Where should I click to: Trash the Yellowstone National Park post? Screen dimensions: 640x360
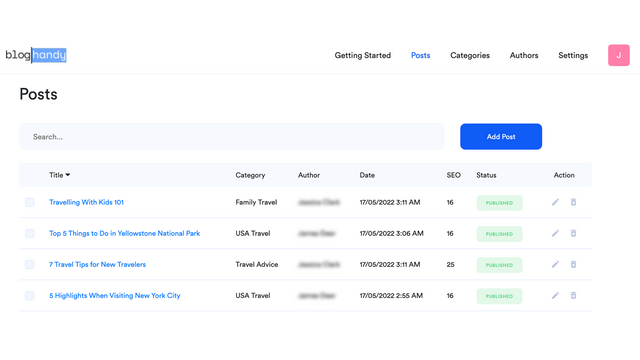tap(573, 233)
